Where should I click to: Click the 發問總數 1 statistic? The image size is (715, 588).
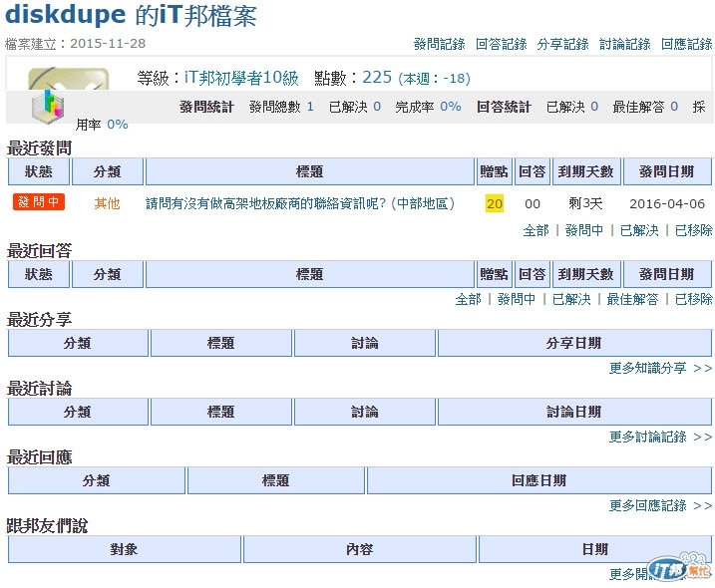click(281, 107)
